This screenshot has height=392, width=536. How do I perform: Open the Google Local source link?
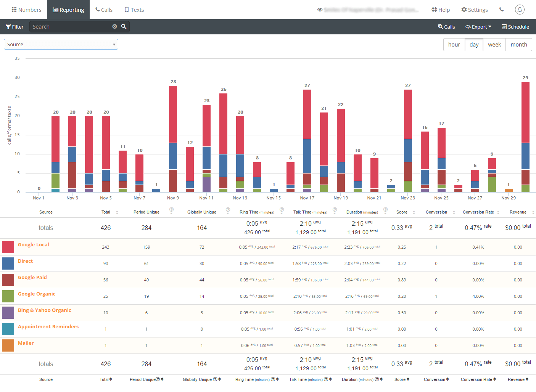pos(34,245)
